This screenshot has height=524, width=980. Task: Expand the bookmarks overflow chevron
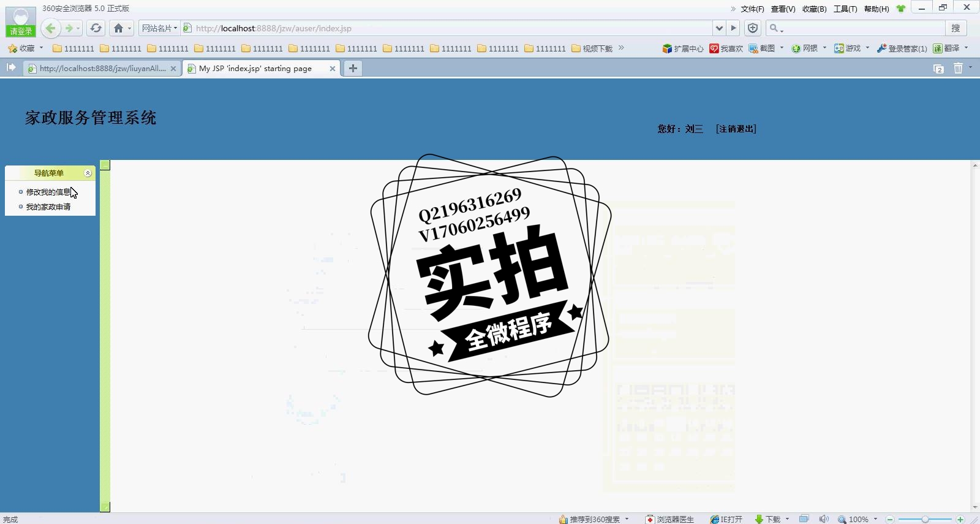pos(621,48)
